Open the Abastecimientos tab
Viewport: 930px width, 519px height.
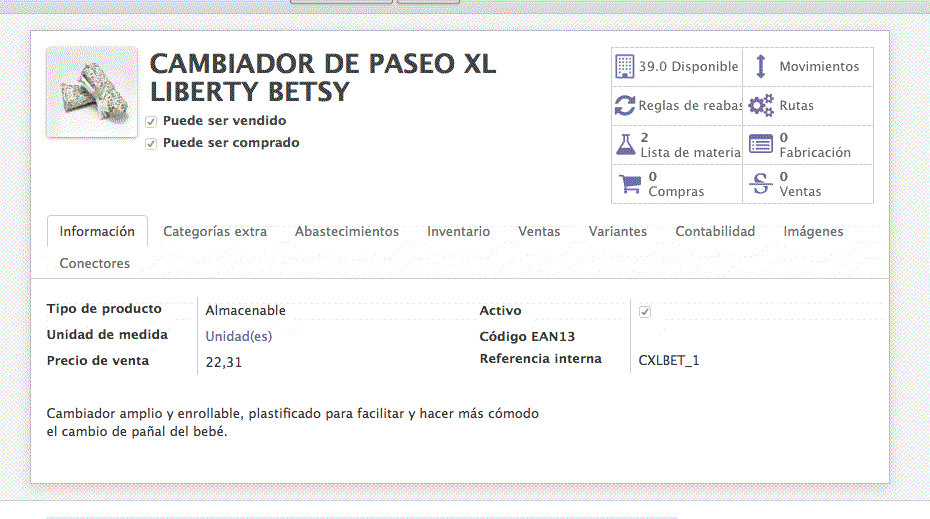tap(347, 232)
